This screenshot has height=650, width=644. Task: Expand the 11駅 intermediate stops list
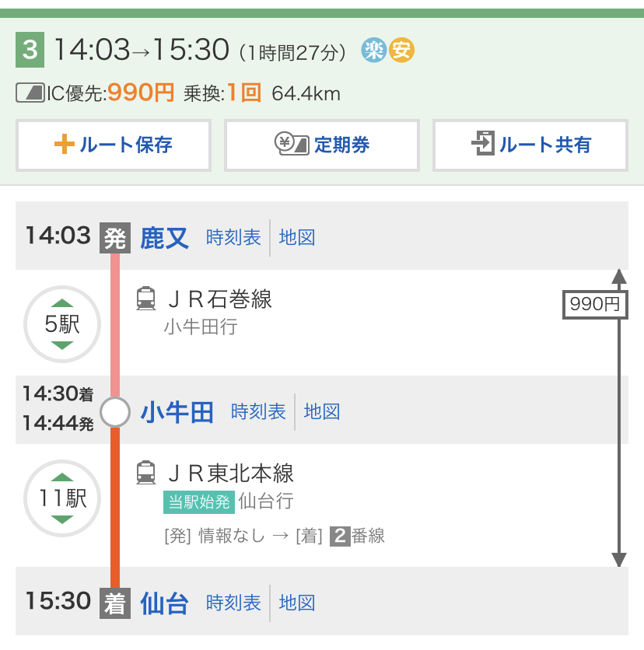[x=62, y=498]
